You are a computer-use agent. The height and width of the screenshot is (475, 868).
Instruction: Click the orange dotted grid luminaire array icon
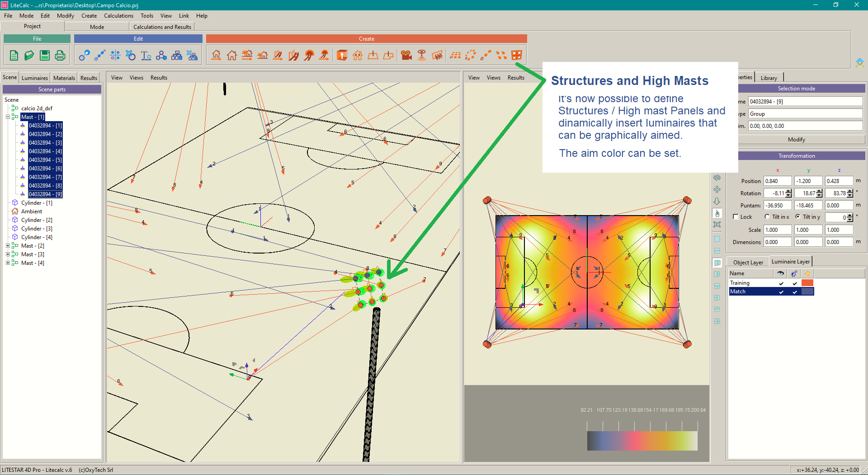click(455, 55)
